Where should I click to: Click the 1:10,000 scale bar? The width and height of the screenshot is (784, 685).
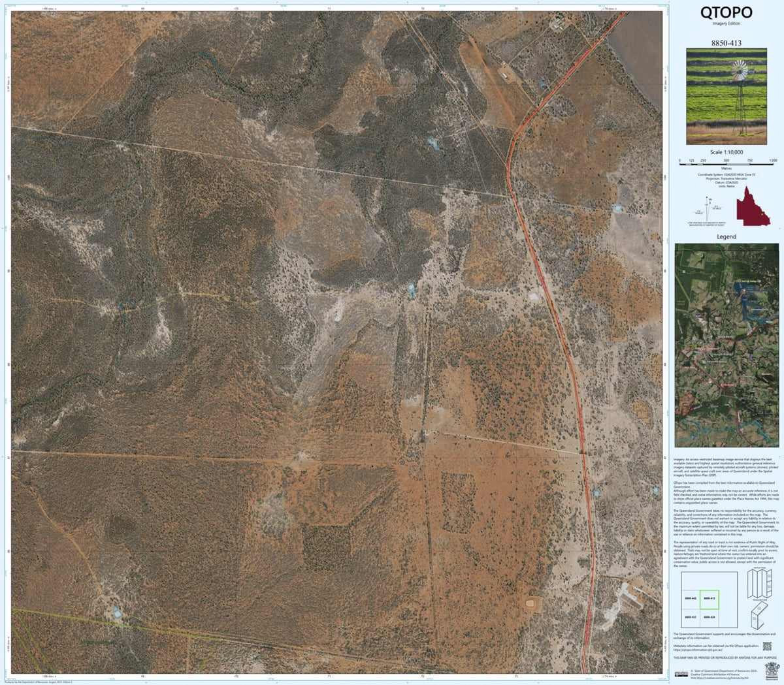coord(726,165)
